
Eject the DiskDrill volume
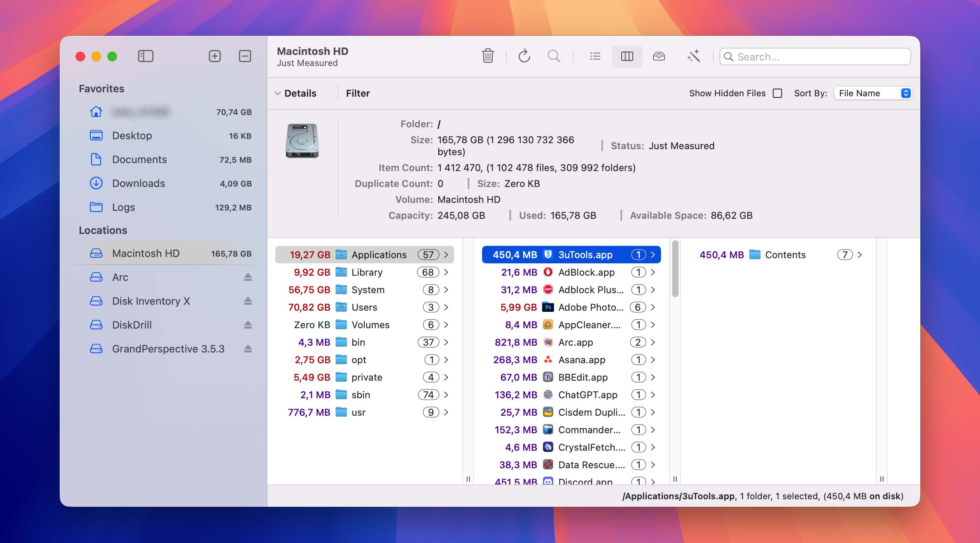click(x=248, y=325)
